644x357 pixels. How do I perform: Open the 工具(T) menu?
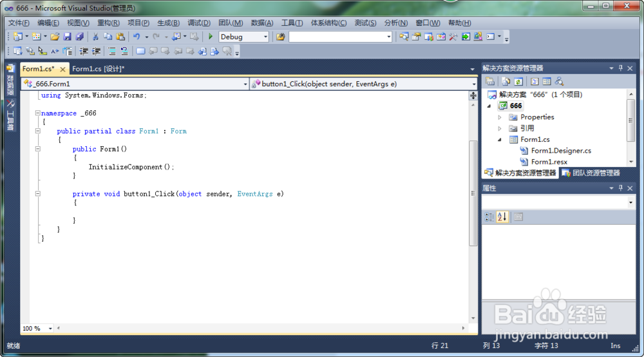tap(292, 23)
